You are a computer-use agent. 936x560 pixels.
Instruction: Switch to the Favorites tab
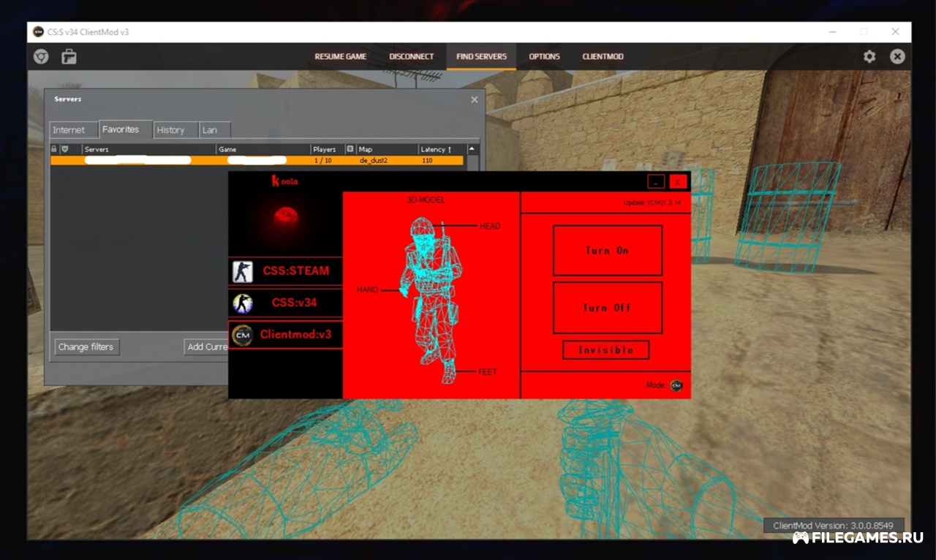pos(125,129)
